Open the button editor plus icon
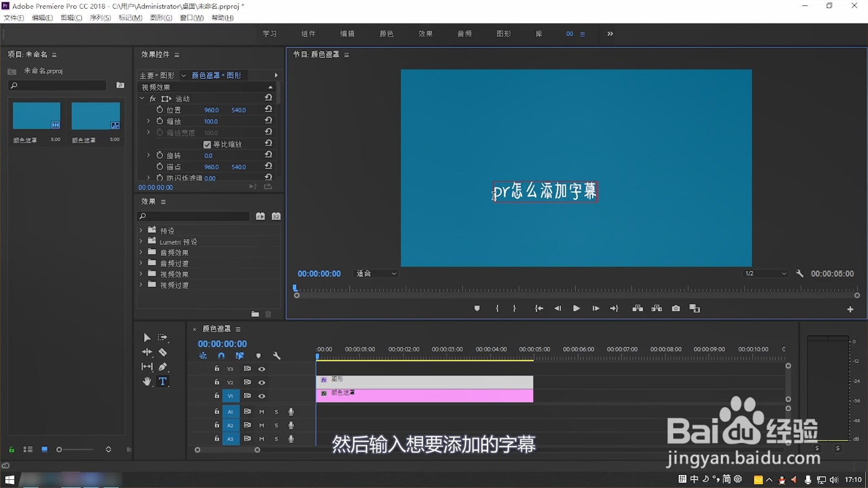 click(850, 309)
